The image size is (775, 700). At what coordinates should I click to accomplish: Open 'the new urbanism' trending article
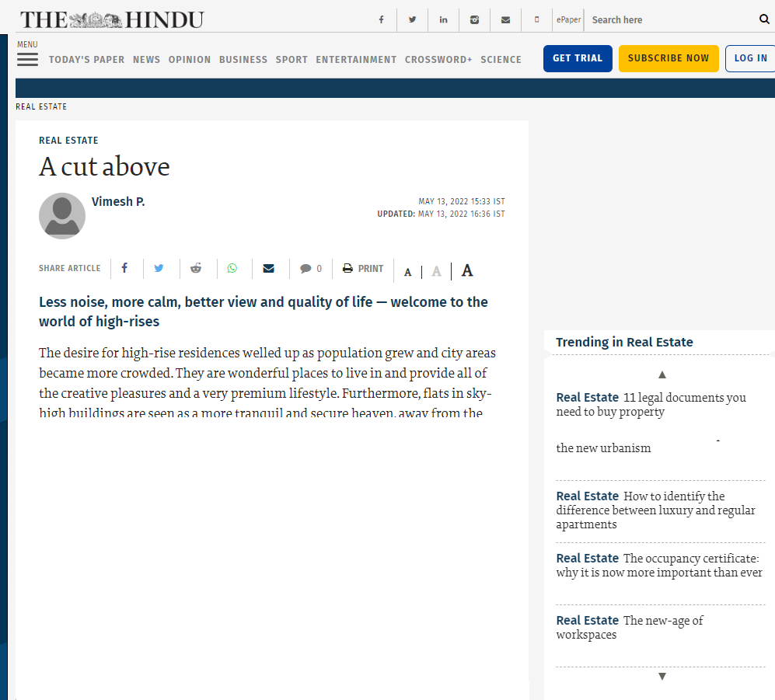(603, 448)
